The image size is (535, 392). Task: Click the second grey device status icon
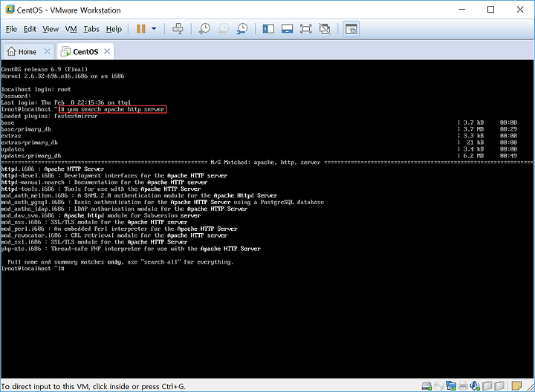499,386
